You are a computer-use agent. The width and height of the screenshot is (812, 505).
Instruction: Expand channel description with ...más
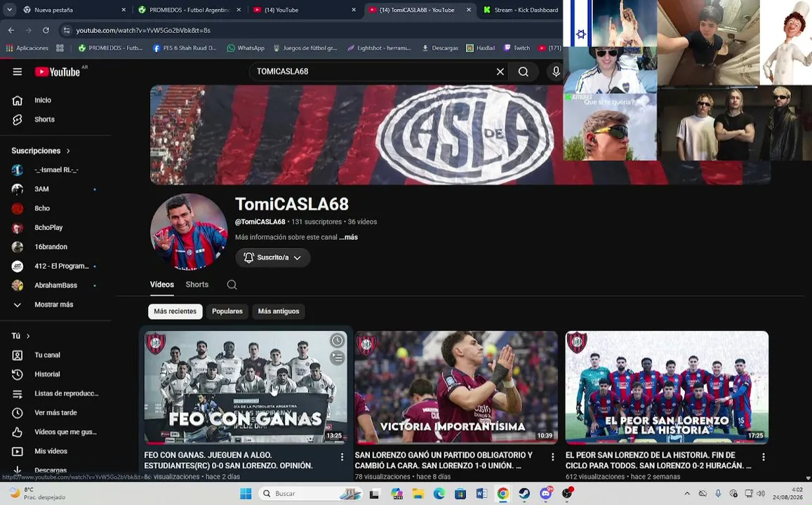point(349,237)
